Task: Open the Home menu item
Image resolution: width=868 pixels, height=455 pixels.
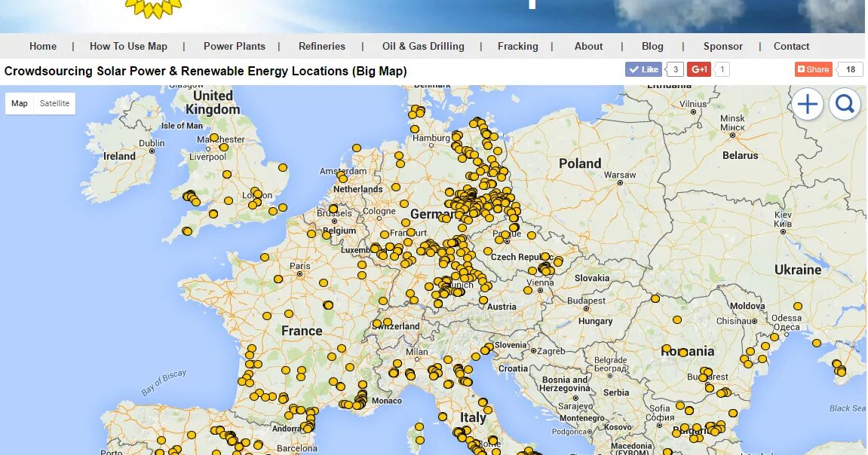Action: (x=43, y=47)
